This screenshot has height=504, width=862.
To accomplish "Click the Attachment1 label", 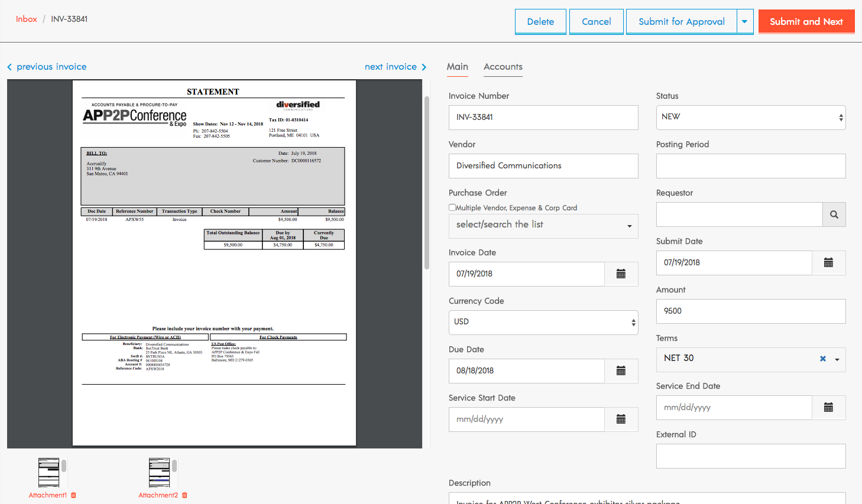I will pyautogui.click(x=48, y=495).
